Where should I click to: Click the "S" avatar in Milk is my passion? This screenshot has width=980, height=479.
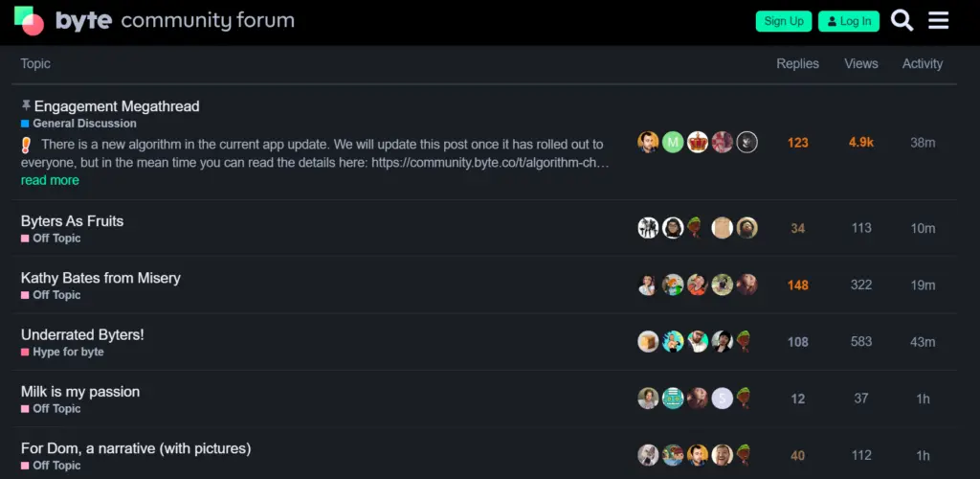[x=723, y=399]
